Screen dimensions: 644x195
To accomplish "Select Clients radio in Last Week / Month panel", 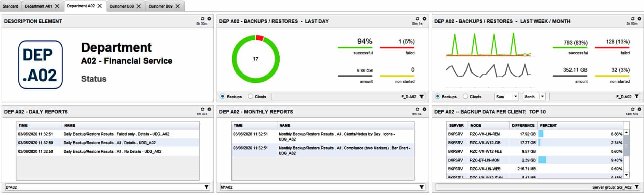I will (465, 97).
